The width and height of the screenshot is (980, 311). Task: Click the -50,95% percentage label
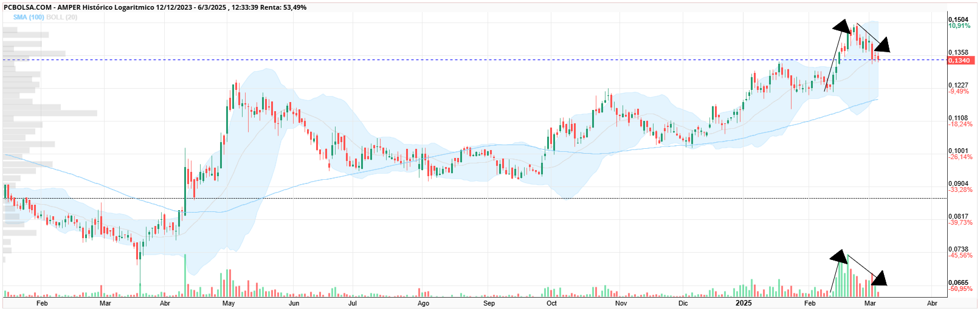click(x=961, y=289)
